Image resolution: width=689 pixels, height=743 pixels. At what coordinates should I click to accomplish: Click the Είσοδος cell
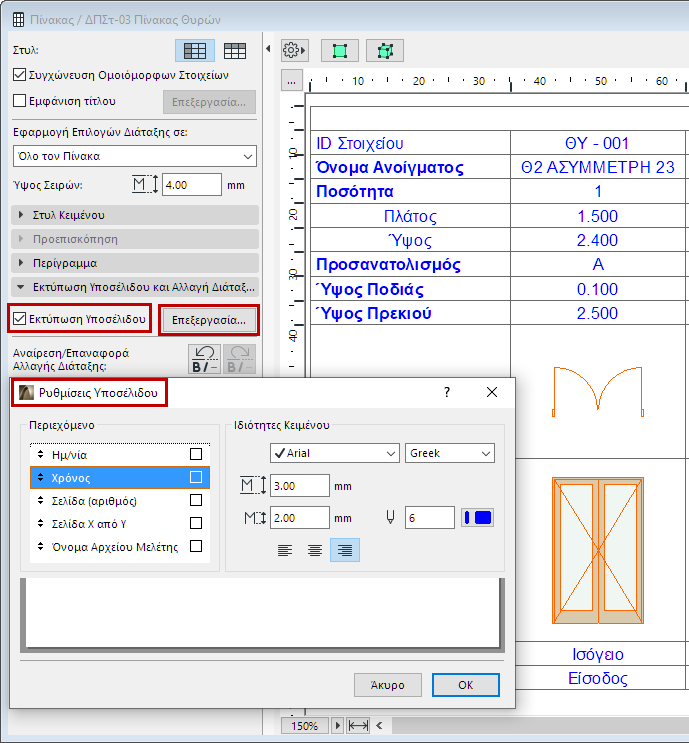coord(598,678)
